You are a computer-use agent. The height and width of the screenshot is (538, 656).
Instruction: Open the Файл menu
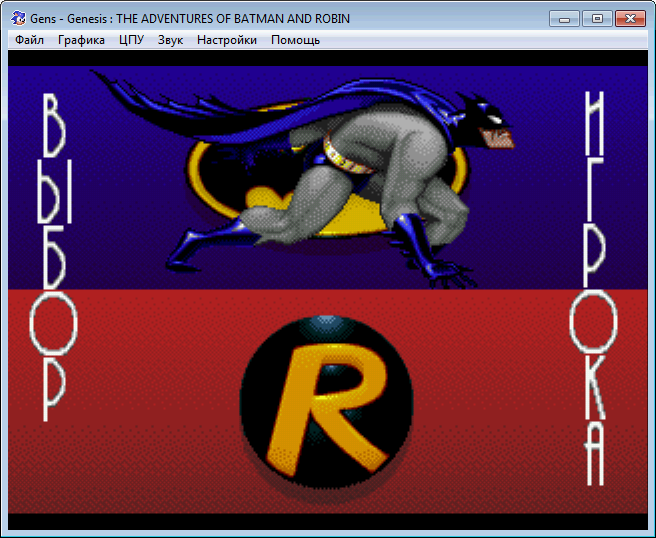pos(29,40)
